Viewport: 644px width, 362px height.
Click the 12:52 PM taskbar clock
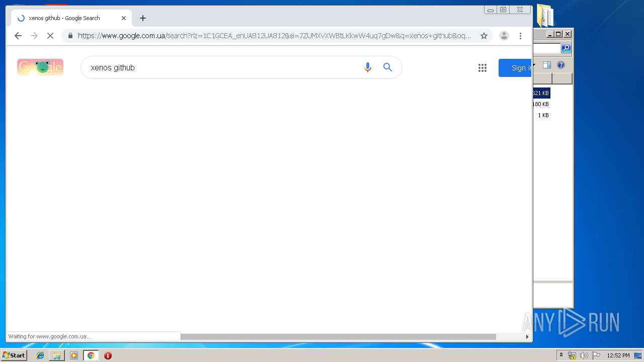pos(618,355)
